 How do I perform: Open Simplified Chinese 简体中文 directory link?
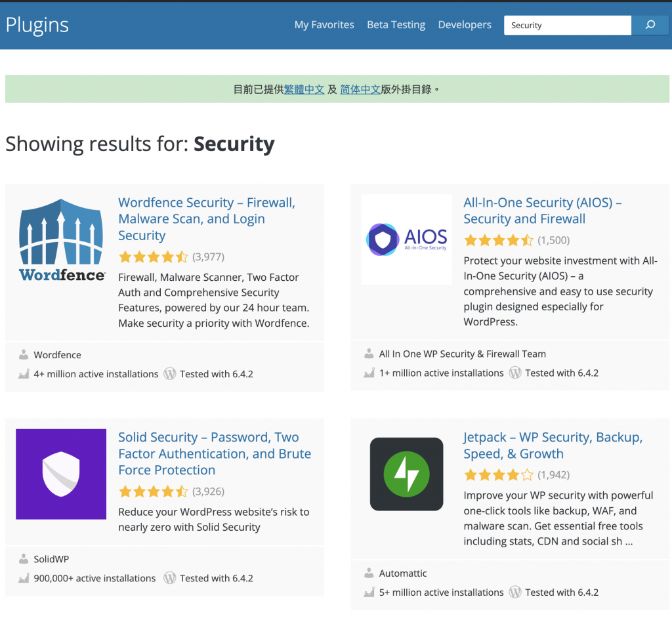360,89
